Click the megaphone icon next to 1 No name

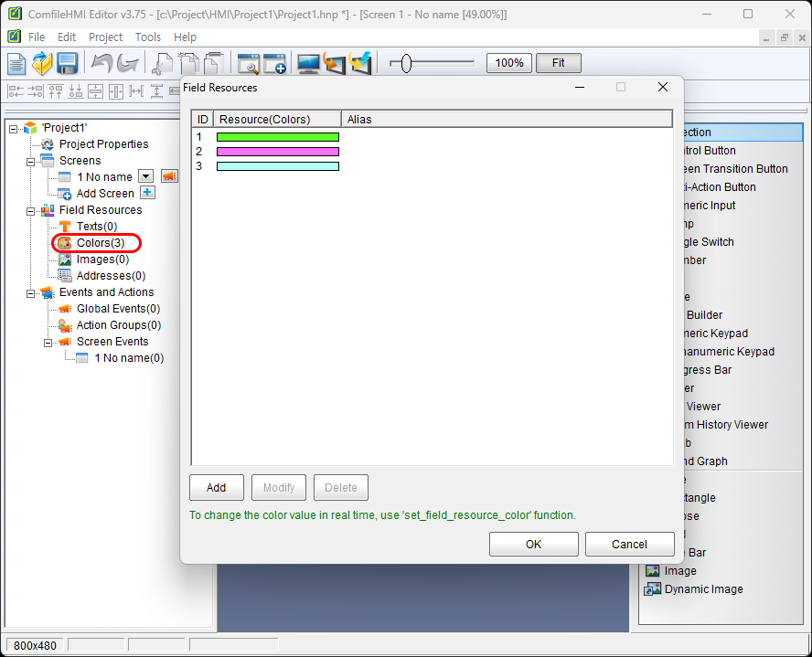point(169,176)
